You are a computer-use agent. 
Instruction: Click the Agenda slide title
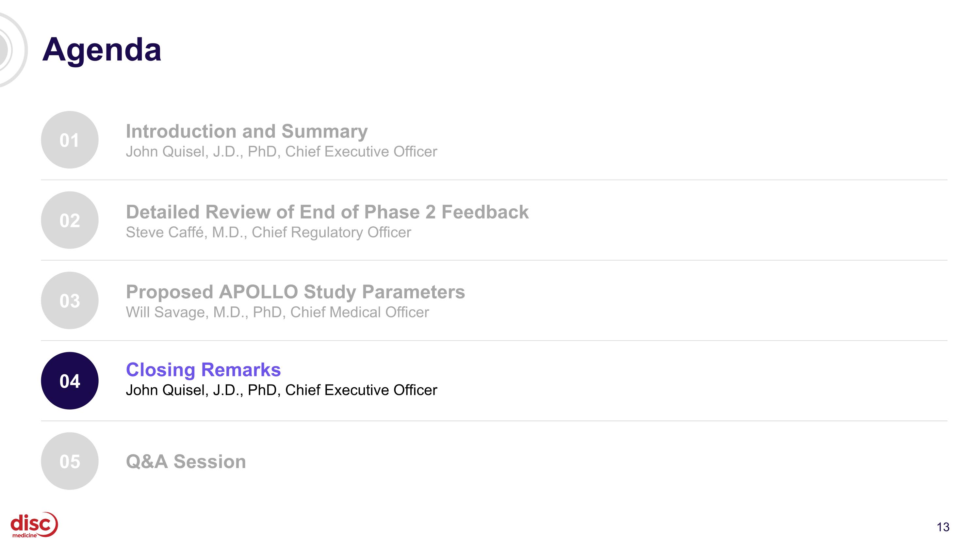pos(102,50)
